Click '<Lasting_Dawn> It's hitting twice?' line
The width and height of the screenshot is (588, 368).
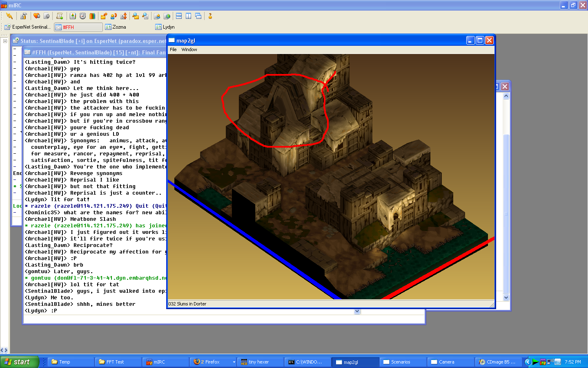(x=80, y=62)
